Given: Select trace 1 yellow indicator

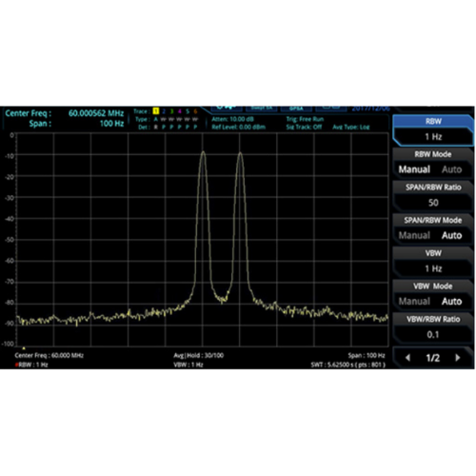Looking at the screenshot, I should (x=156, y=111).
